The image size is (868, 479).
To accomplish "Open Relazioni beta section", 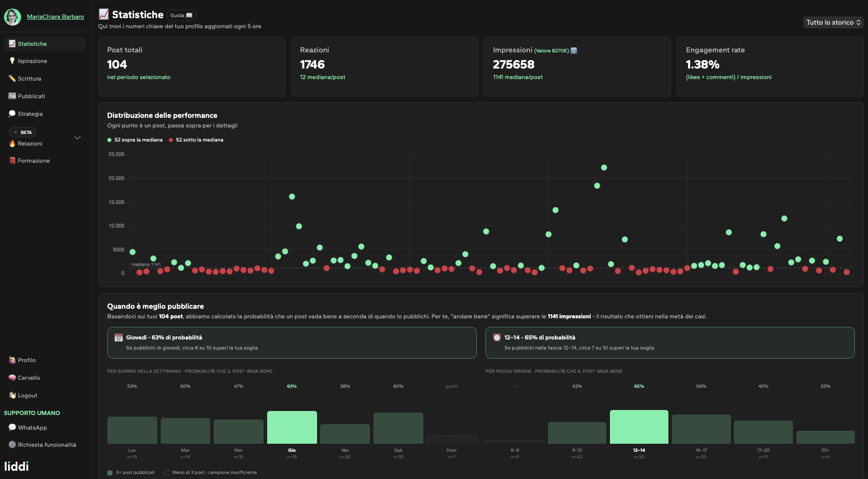I will 30,144.
